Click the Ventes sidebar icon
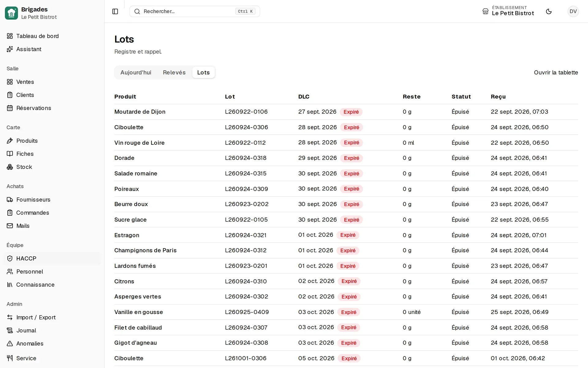Image resolution: width=588 pixels, height=368 pixels. (10, 82)
